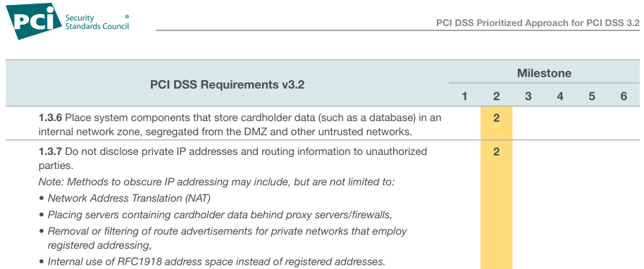Click the RFC1918 address space bullet item

pyautogui.click(x=212, y=262)
